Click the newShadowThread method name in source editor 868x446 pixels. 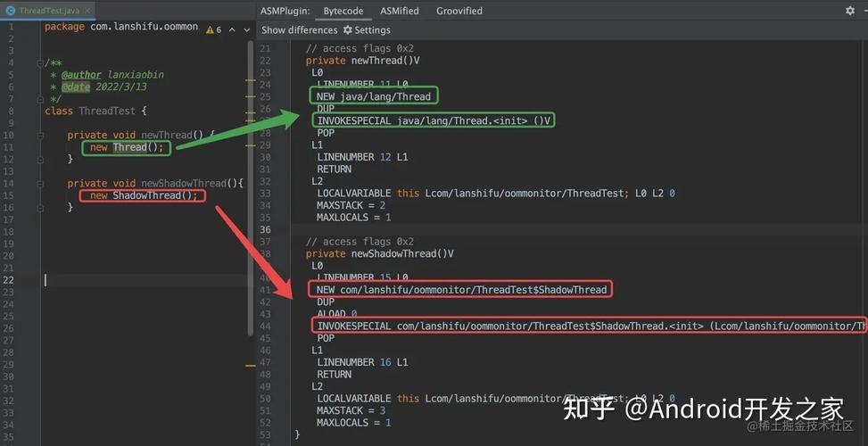(183, 183)
